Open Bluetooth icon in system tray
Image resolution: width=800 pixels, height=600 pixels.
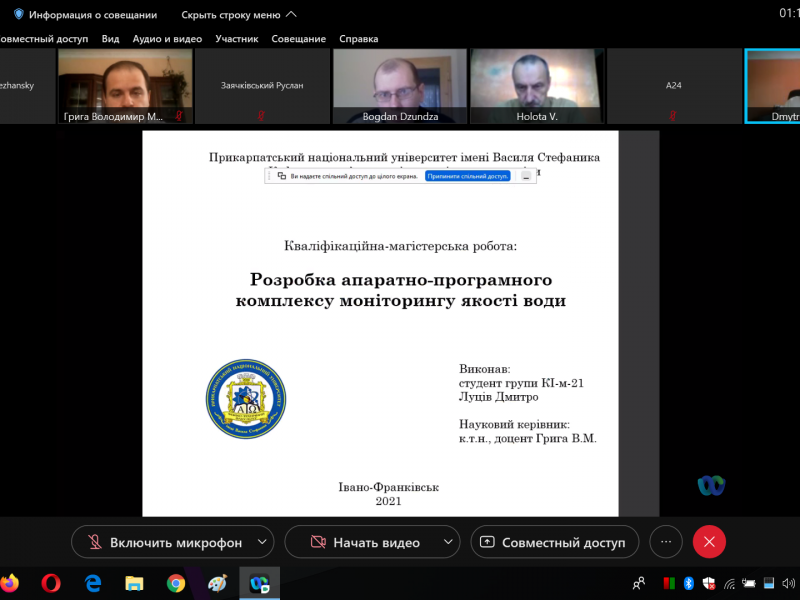(x=688, y=583)
